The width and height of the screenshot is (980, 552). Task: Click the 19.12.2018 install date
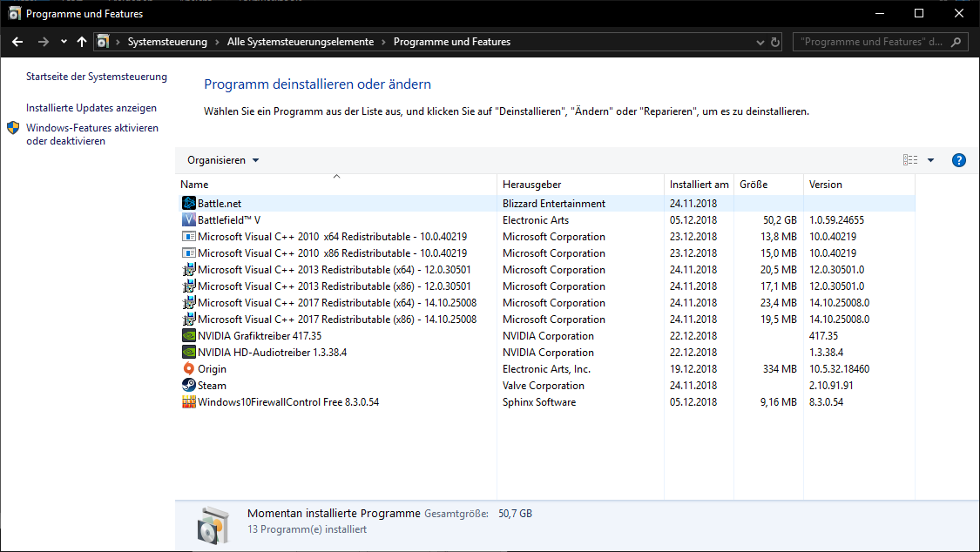[x=693, y=369]
